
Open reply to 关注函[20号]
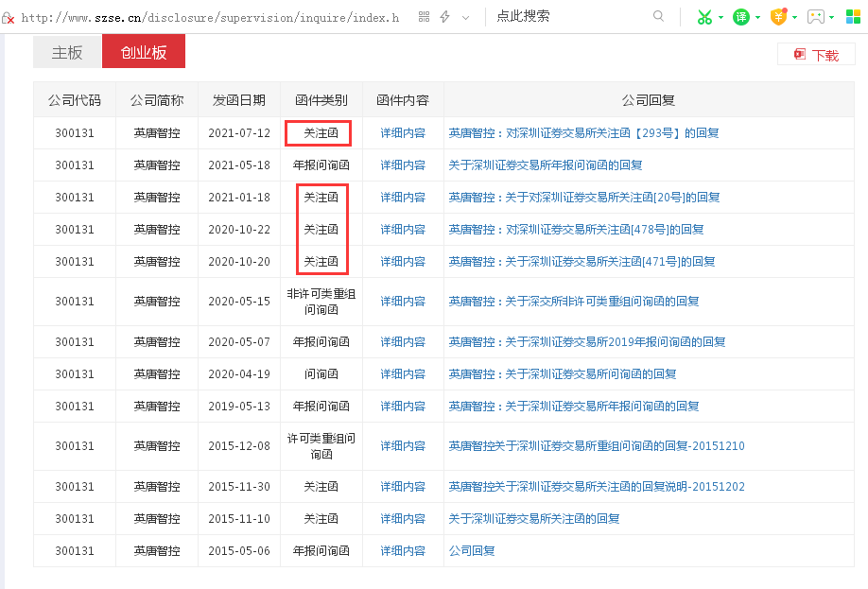click(584, 197)
